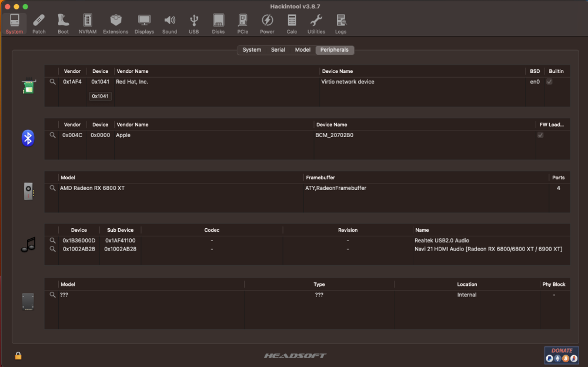Screen dimensions: 588x367
Task: Select the 0x1B36000D device cell
Action: coord(79,241)
